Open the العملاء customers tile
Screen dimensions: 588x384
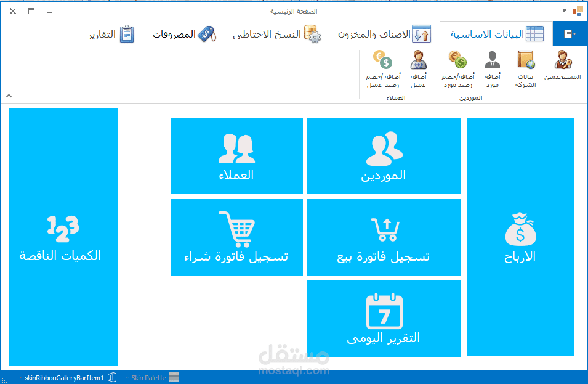pyautogui.click(x=236, y=156)
